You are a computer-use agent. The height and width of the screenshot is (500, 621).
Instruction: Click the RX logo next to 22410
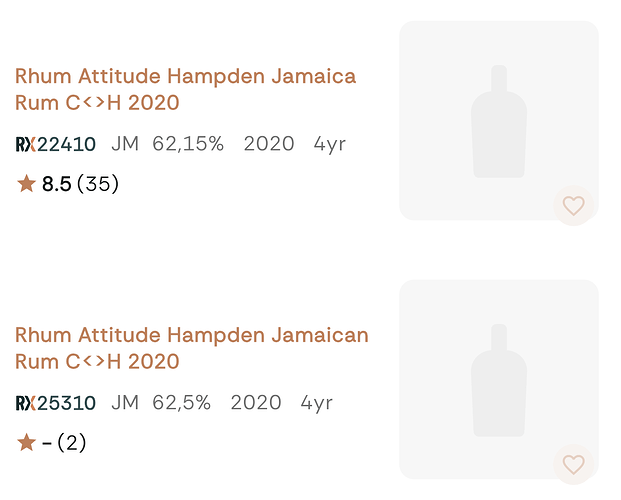tap(25, 144)
